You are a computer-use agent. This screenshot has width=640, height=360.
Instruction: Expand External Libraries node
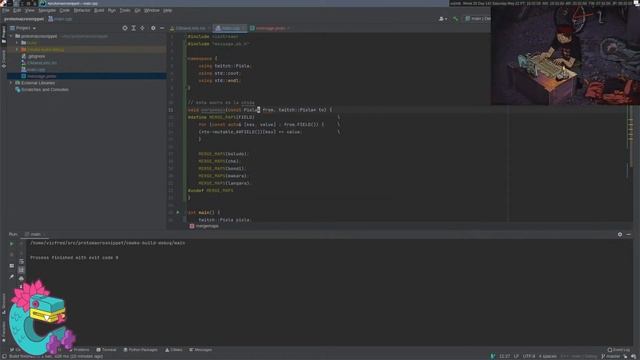[x=11, y=83]
